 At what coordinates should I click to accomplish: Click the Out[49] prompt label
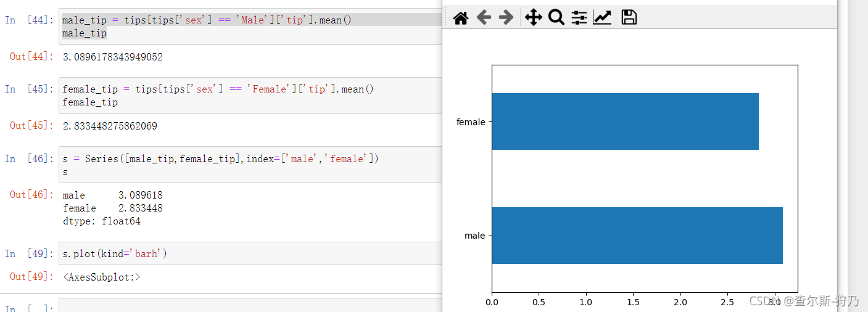point(31,277)
